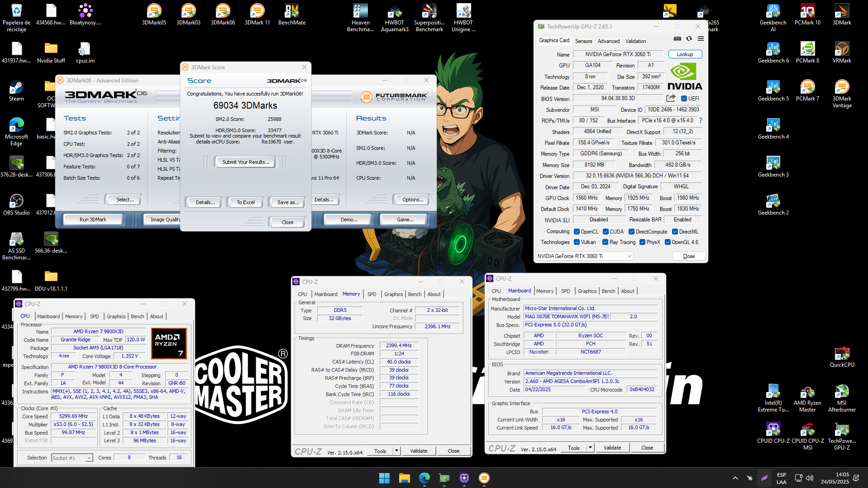
Task: Toggle the UEFI checkbox in GPU-Z
Action: pyautogui.click(x=684, y=99)
